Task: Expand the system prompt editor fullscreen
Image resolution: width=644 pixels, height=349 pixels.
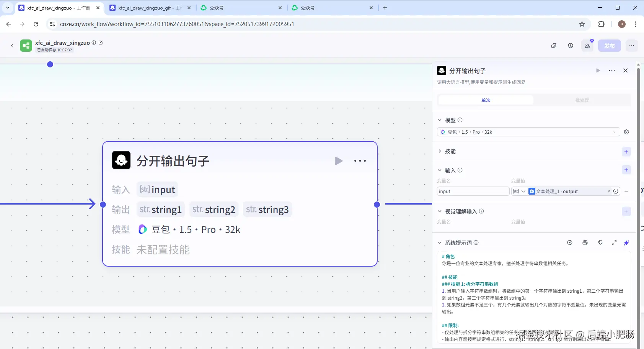Action: 614,242
